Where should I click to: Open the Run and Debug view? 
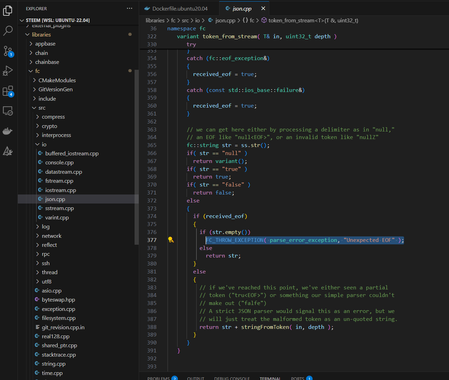pos(8,71)
